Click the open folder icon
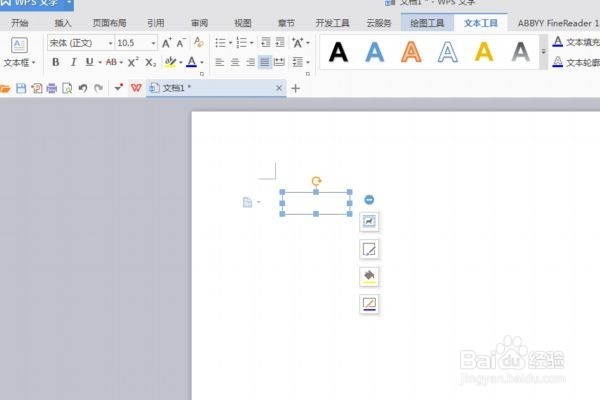 point(5,89)
